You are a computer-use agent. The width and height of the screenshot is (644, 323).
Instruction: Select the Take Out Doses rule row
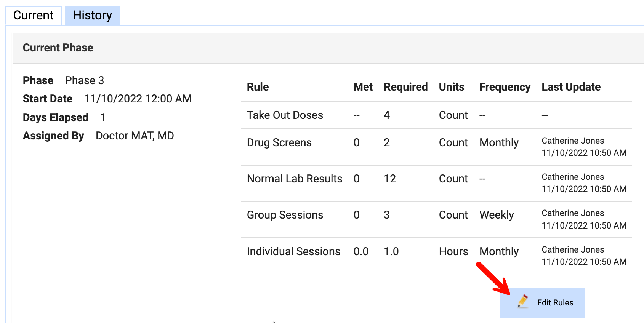(x=285, y=115)
